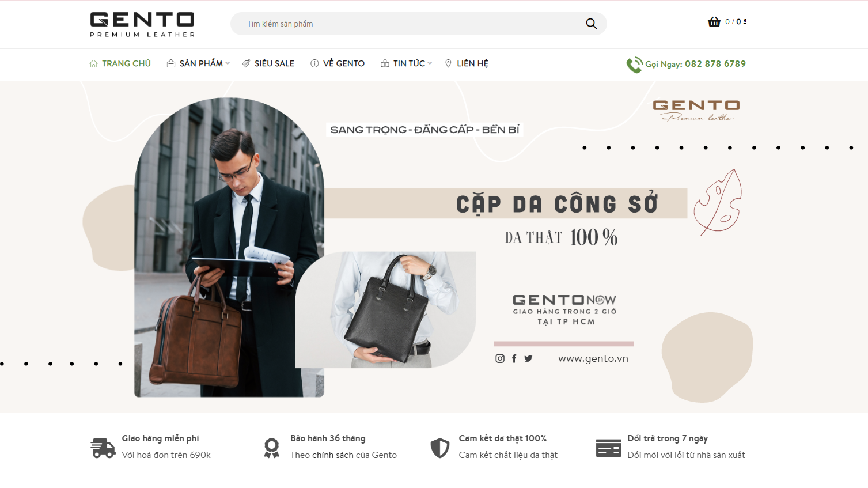Open Instagram icon in the banner

pyautogui.click(x=500, y=358)
